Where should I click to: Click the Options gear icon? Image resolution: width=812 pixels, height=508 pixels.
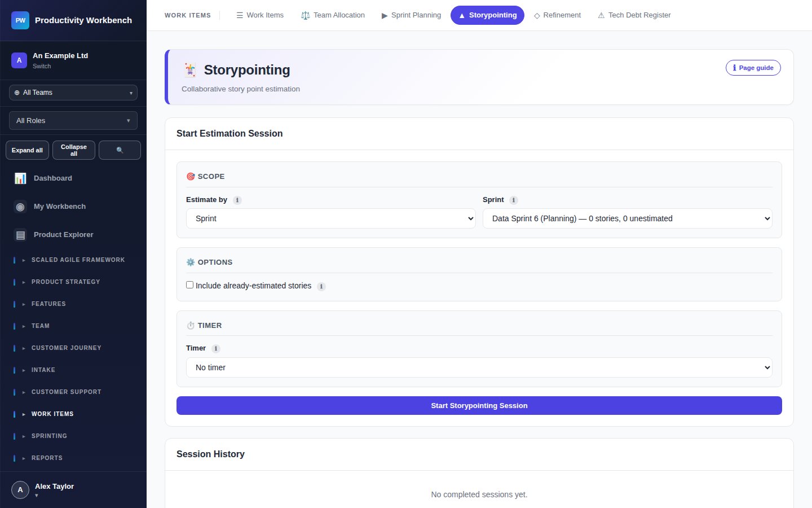[191, 262]
